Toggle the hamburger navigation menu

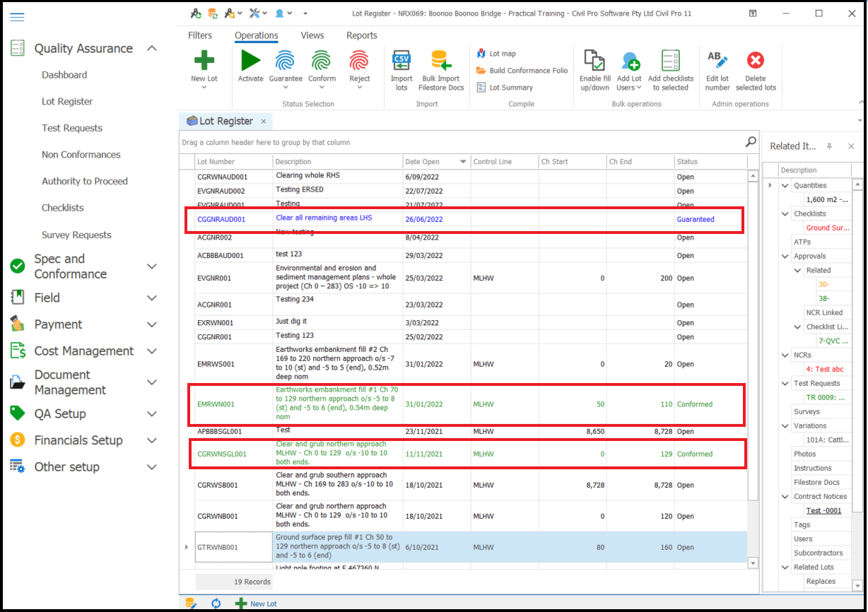tap(18, 17)
